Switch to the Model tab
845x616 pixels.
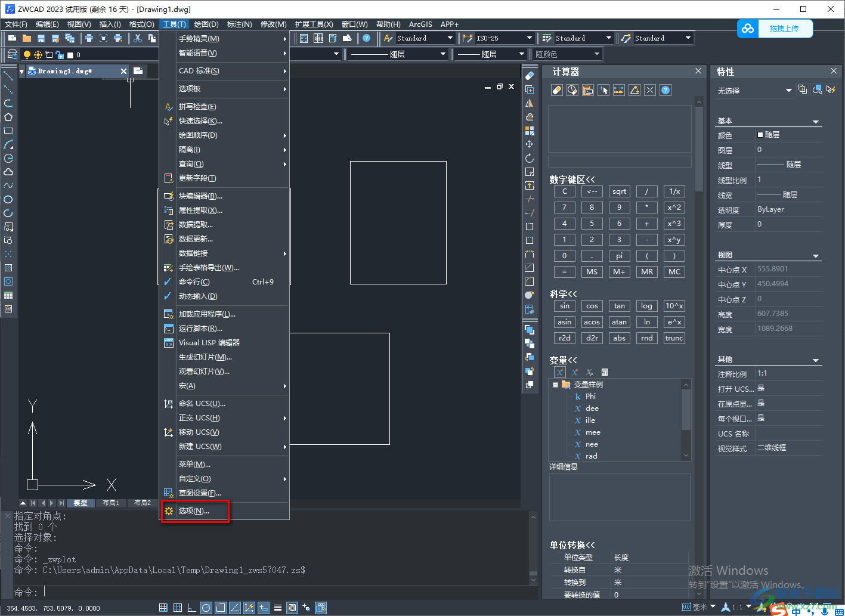coord(81,503)
